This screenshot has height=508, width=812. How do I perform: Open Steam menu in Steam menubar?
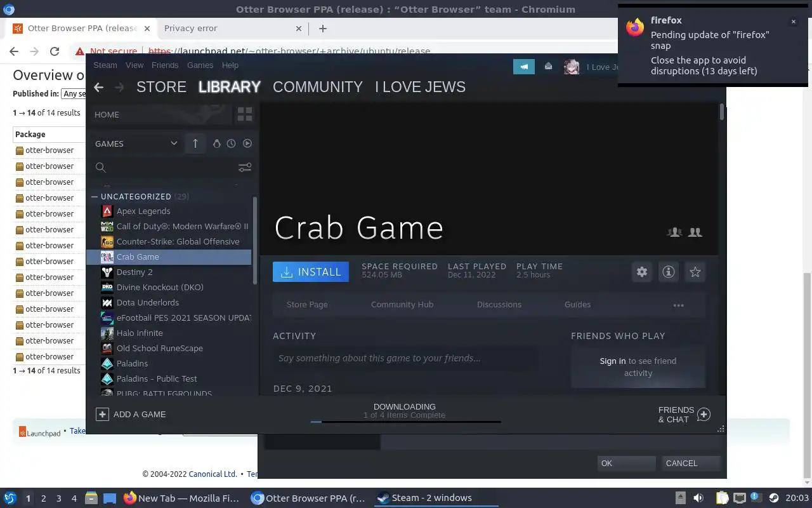[105, 65]
